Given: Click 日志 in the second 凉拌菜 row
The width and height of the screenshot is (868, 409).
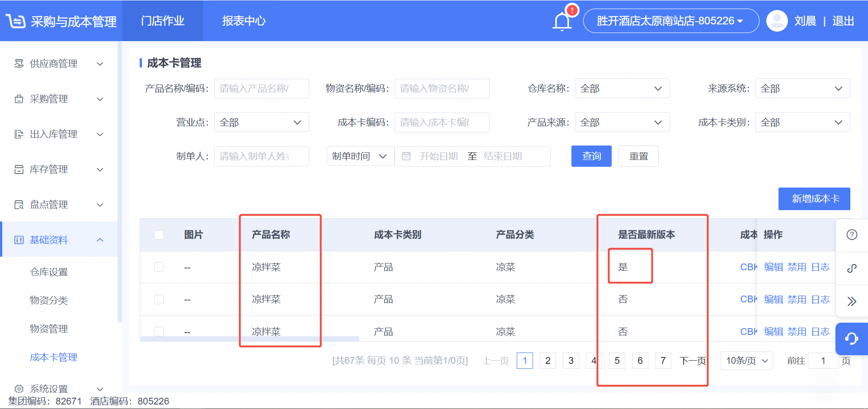Looking at the screenshot, I should (821, 299).
